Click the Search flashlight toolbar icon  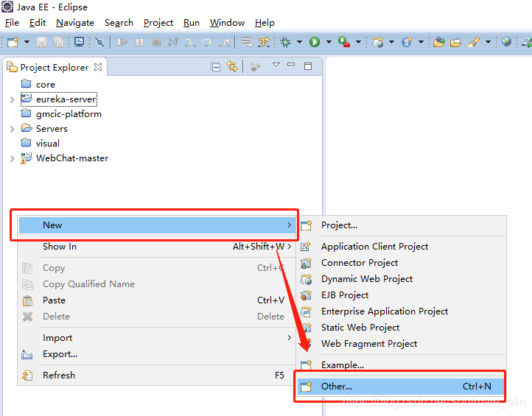click(474, 42)
